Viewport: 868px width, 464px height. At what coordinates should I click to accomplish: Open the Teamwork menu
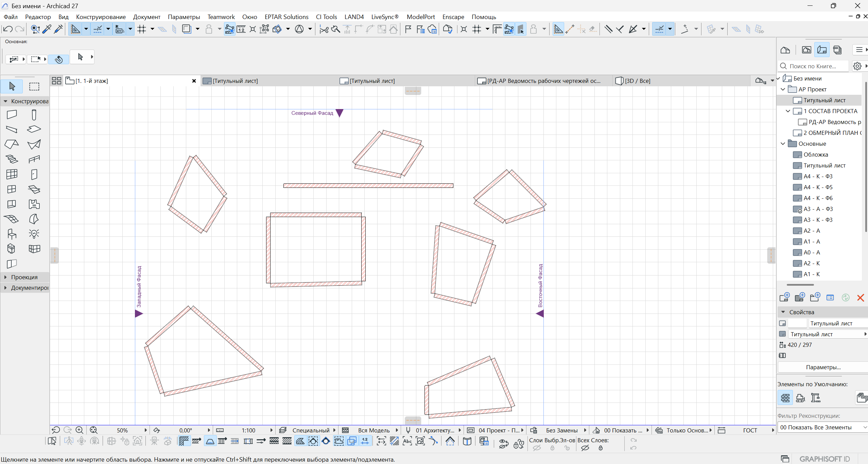tap(221, 17)
